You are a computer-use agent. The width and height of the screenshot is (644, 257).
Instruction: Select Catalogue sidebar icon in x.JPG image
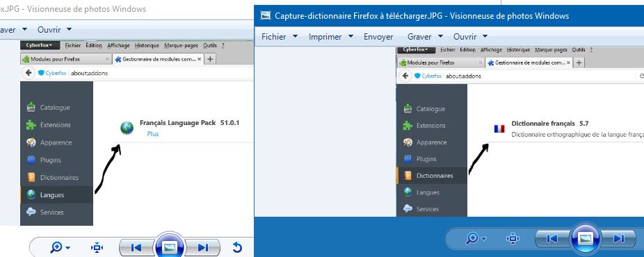click(x=31, y=108)
